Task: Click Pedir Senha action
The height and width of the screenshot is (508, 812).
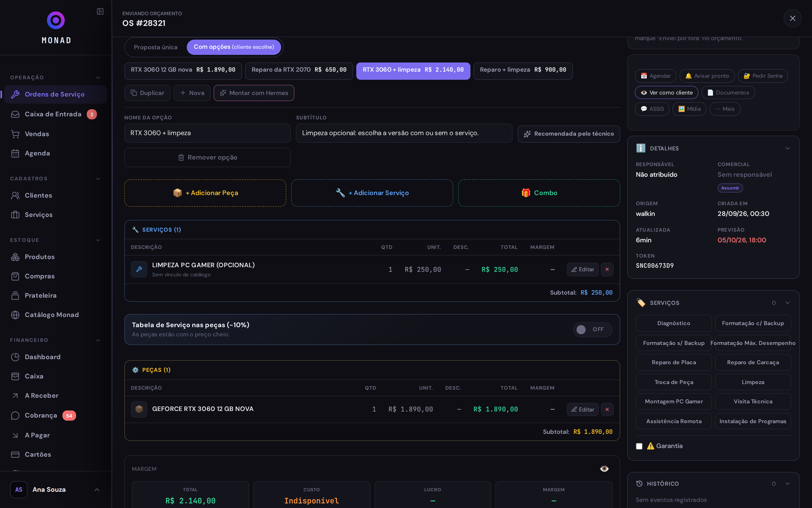Action: pos(763,76)
